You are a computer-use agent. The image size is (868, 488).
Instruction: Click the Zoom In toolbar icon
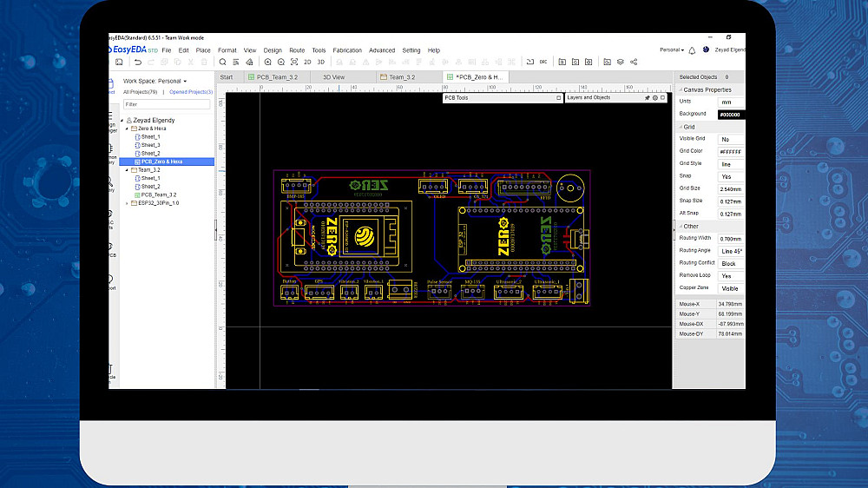[267, 63]
